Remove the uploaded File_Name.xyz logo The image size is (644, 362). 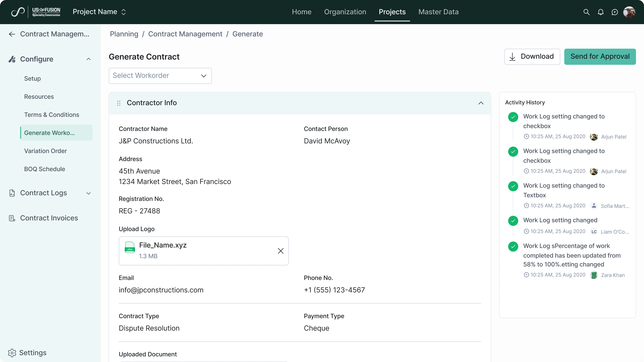click(x=281, y=251)
